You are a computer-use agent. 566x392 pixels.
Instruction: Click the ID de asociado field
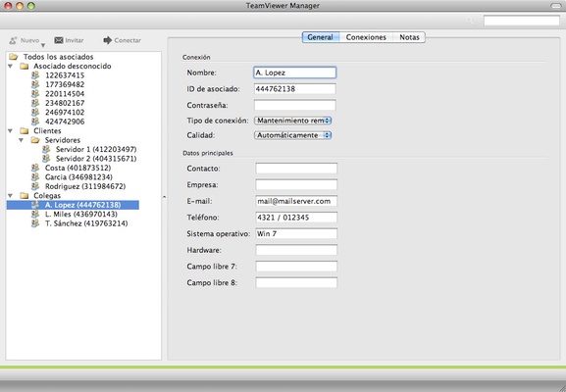295,89
